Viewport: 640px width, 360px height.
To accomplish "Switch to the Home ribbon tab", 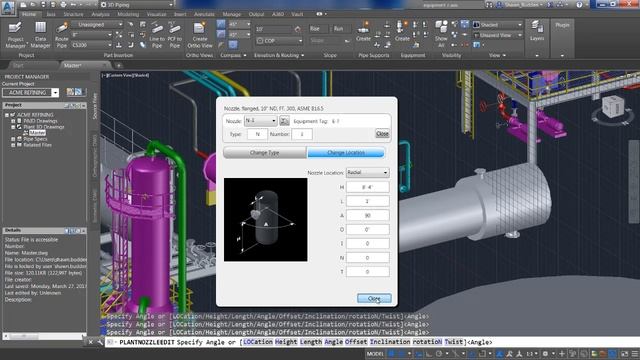I will [x=29, y=14].
